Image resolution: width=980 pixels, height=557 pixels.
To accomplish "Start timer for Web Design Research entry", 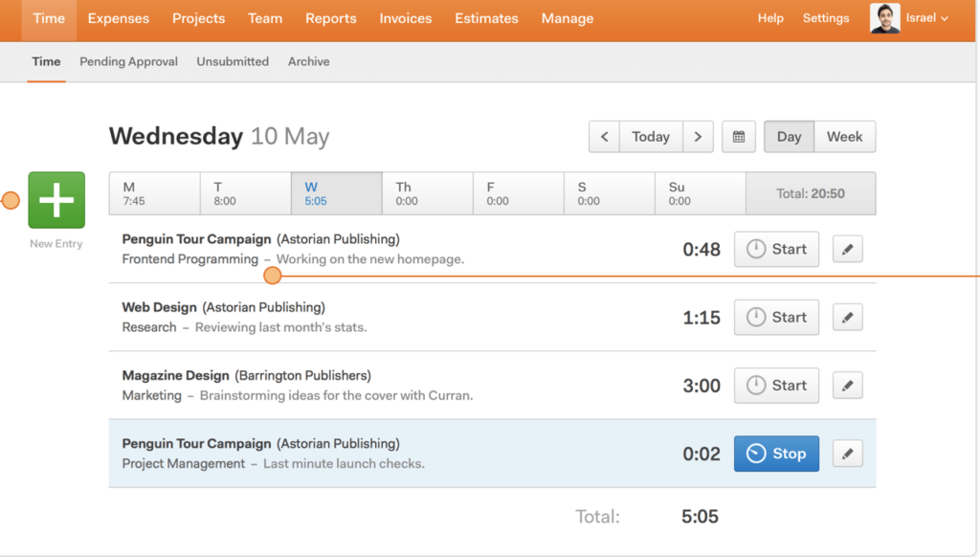I will click(776, 317).
